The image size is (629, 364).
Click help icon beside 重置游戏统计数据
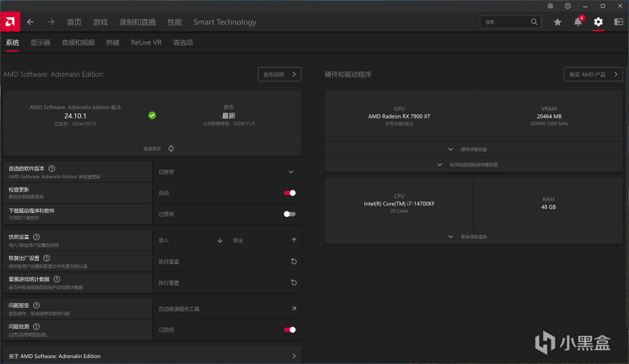click(57, 279)
